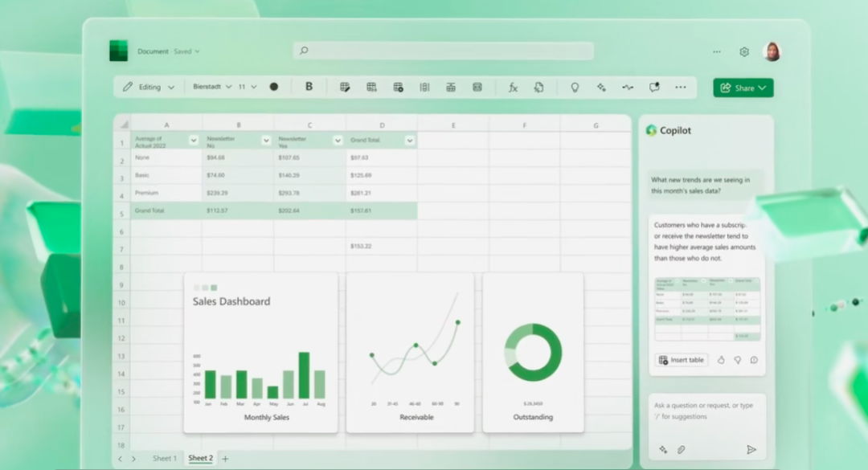Click the sparkle Copilot icon in toolbar
Screen dimensions: 868x470
(x=601, y=88)
